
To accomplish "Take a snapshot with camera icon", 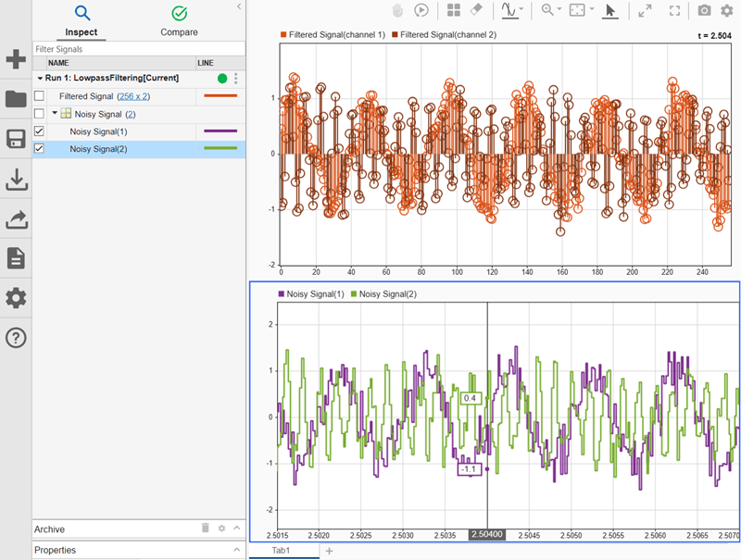I will tap(704, 10).
